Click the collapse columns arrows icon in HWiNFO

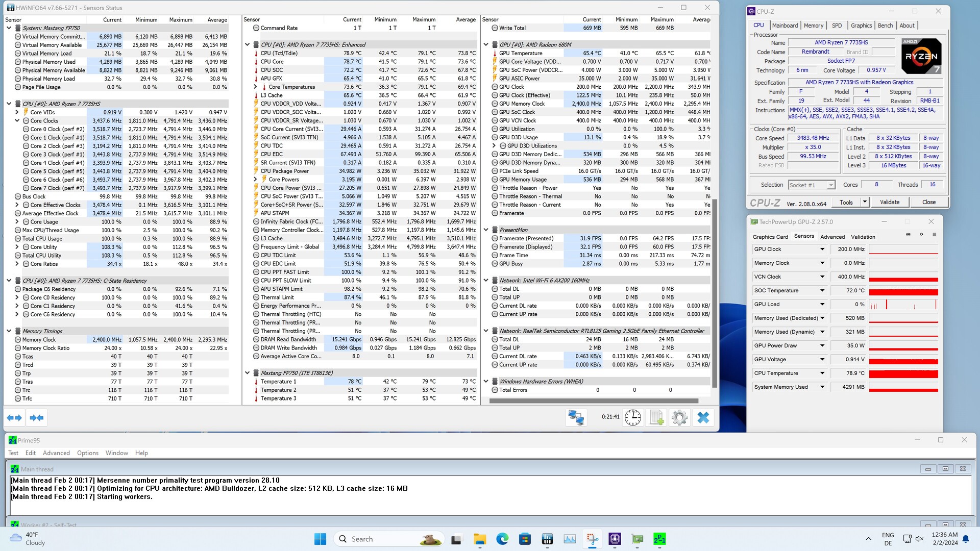(36, 418)
